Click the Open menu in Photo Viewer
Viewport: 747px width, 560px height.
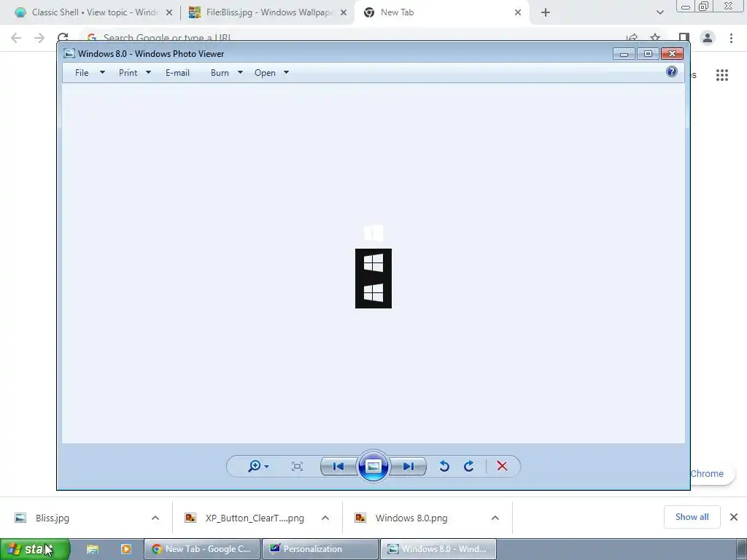(x=265, y=73)
